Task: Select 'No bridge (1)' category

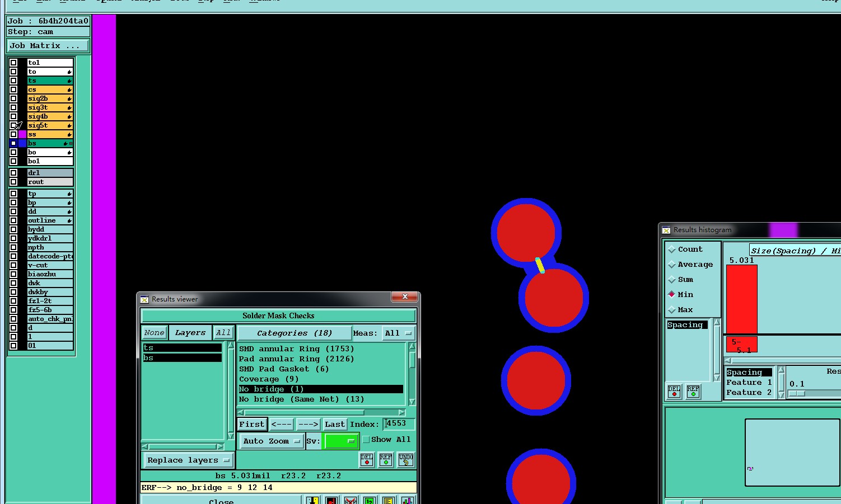Action: tap(321, 389)
